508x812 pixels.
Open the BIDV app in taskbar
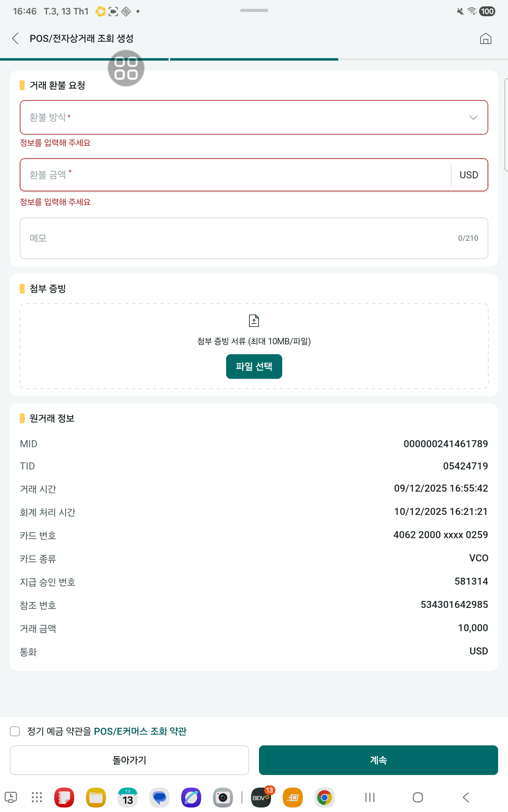[261, 797]
